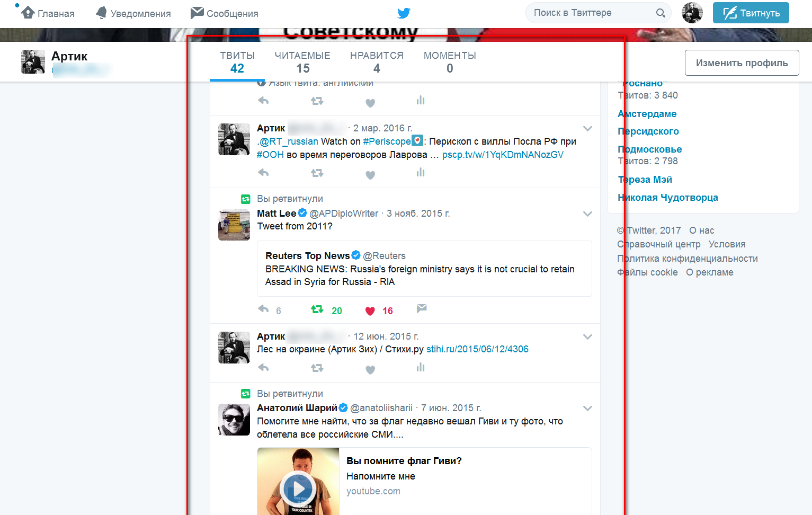Click date 3 нояб. 2015 г. timestamp
This screenshot has width=812, height=515.
click(418, 214)
